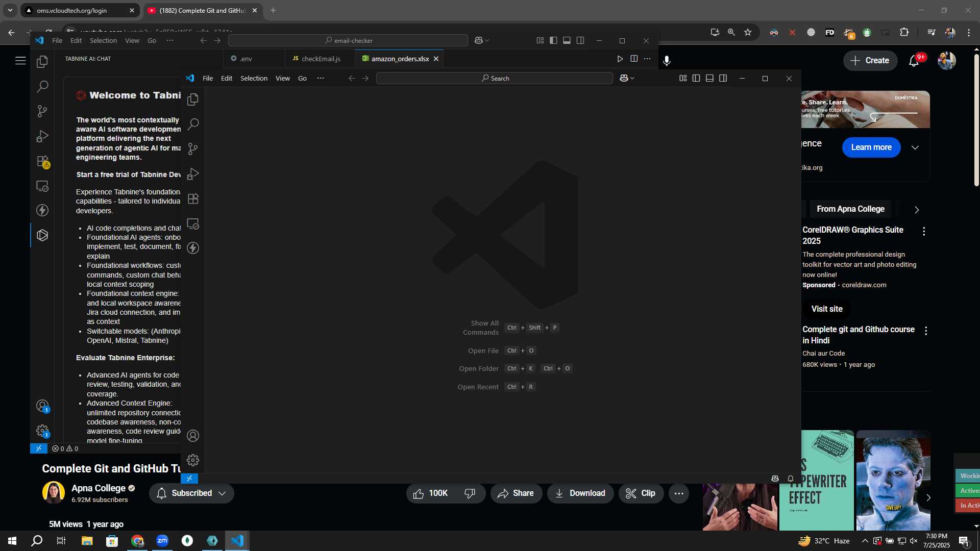This screenshot has height=551, width=980.
Task: Click remote indicator in front VS Code status bar
Action: click(189, 479)
